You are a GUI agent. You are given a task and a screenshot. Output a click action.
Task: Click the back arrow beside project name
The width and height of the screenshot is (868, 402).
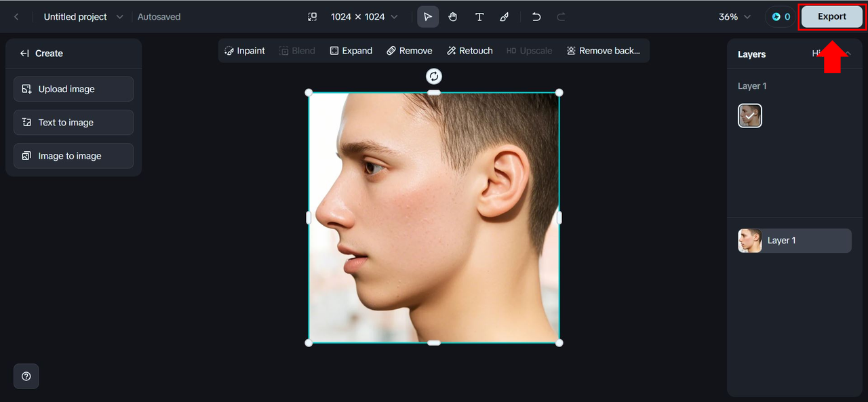point(16,17)
